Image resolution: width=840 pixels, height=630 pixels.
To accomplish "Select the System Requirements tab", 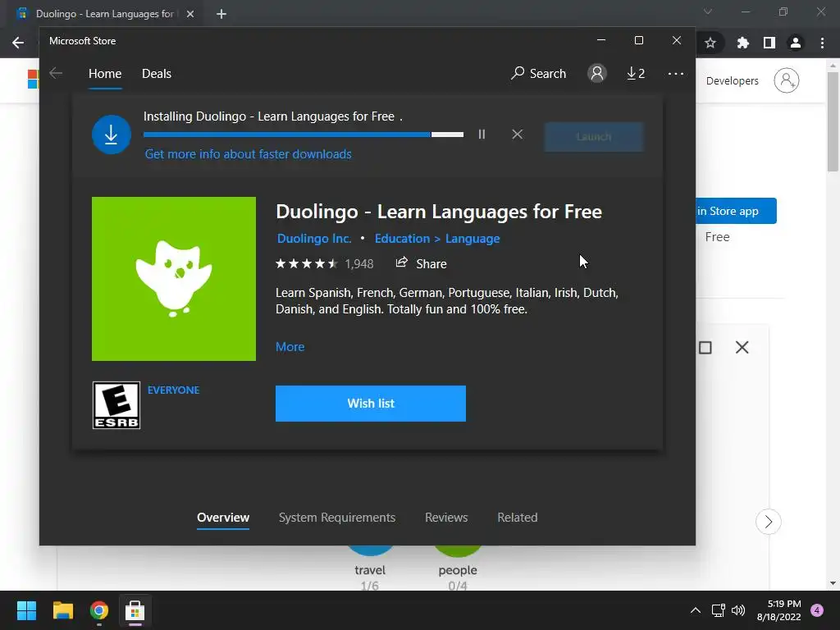I will coord(337,518).
